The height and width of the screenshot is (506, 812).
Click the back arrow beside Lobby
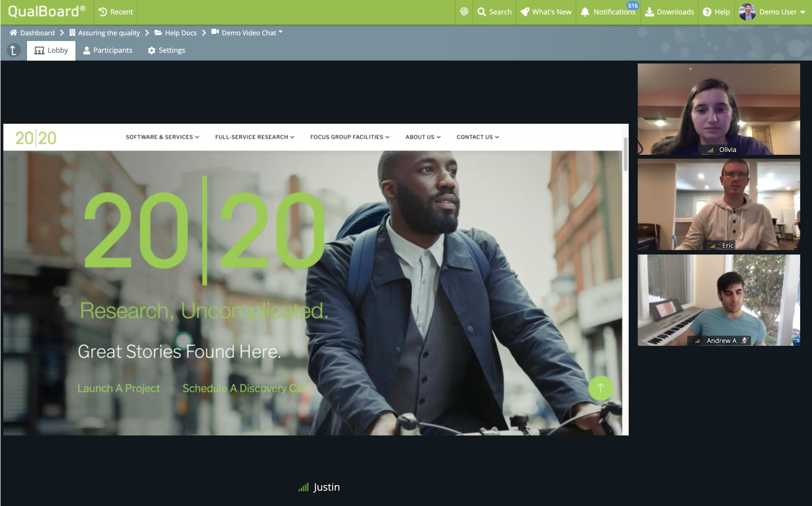[13, 50]
